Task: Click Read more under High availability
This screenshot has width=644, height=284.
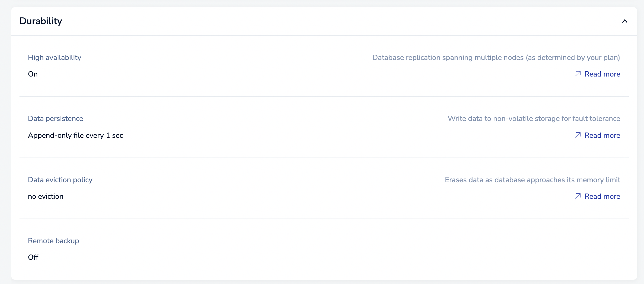Action: [602, 74]
